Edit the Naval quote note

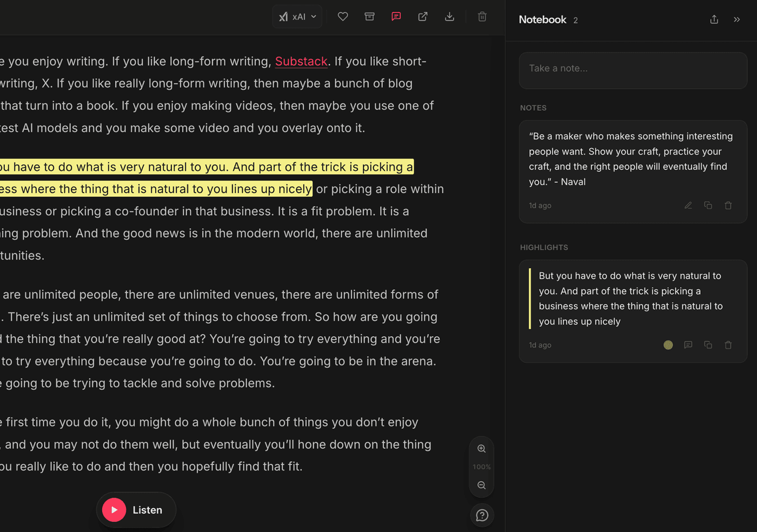coord(688,205)
